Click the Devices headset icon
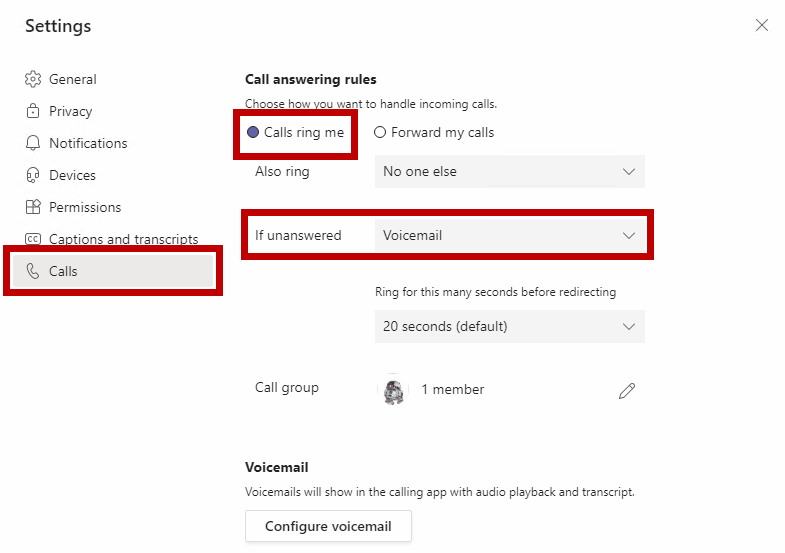The height and width of the screenshot is (553, 785). (x=33, y=175)
